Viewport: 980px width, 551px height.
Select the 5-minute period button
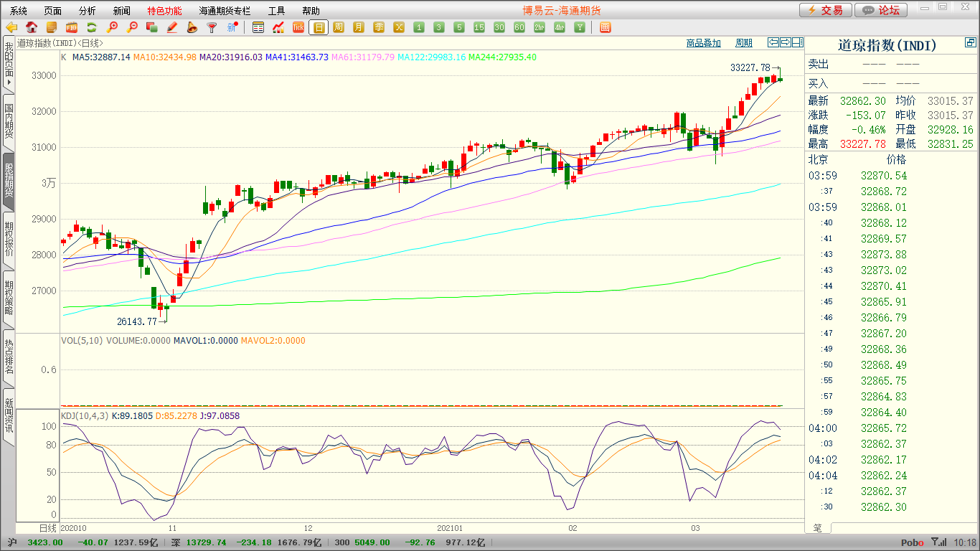(x=459, y=27)
